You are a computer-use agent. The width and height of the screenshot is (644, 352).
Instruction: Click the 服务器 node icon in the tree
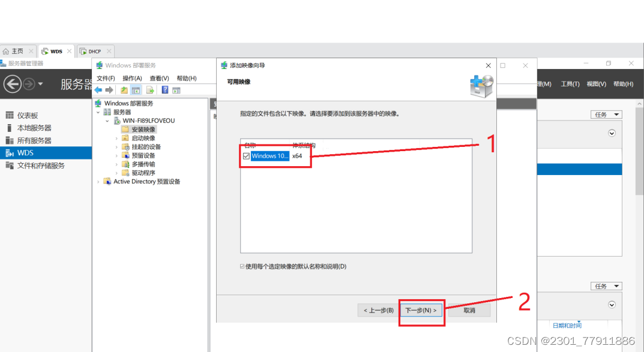[107, 112]
